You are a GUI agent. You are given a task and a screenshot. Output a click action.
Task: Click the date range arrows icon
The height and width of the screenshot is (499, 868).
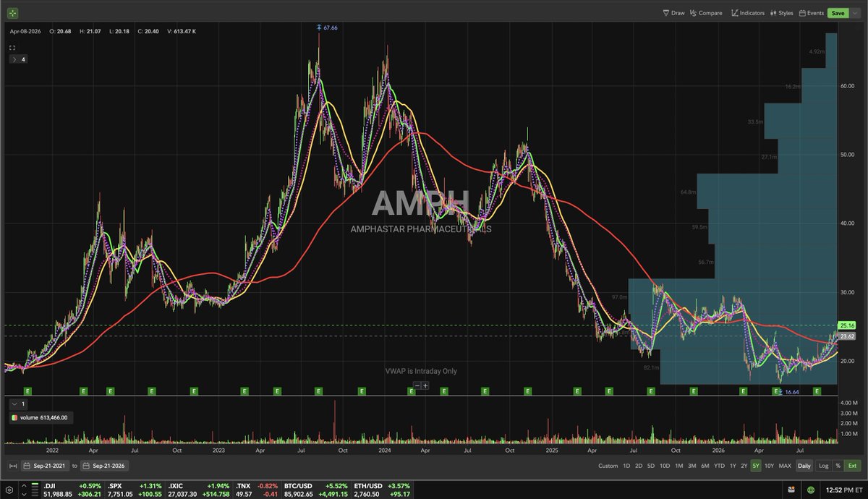pos(12,466)
